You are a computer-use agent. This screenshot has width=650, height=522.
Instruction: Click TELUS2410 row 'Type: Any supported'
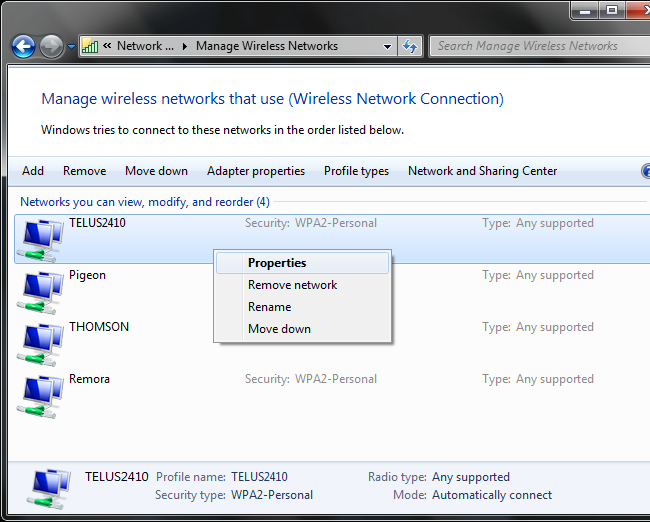click(x=538, y=223)
